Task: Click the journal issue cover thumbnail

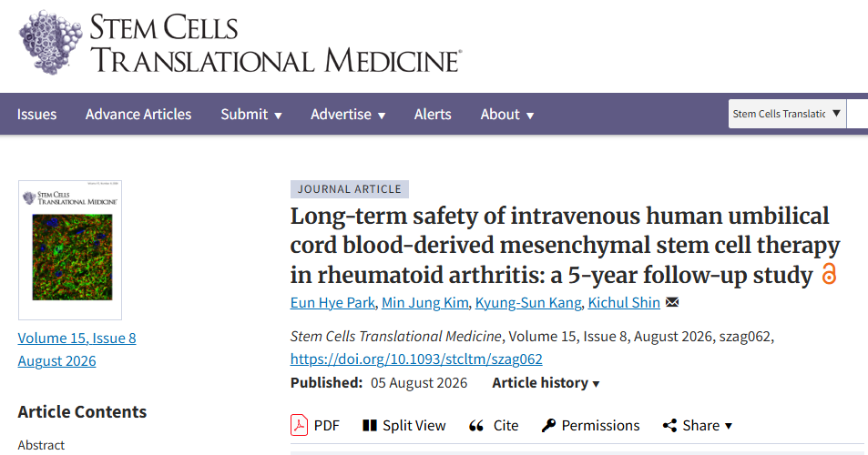Action: point(70,250)
